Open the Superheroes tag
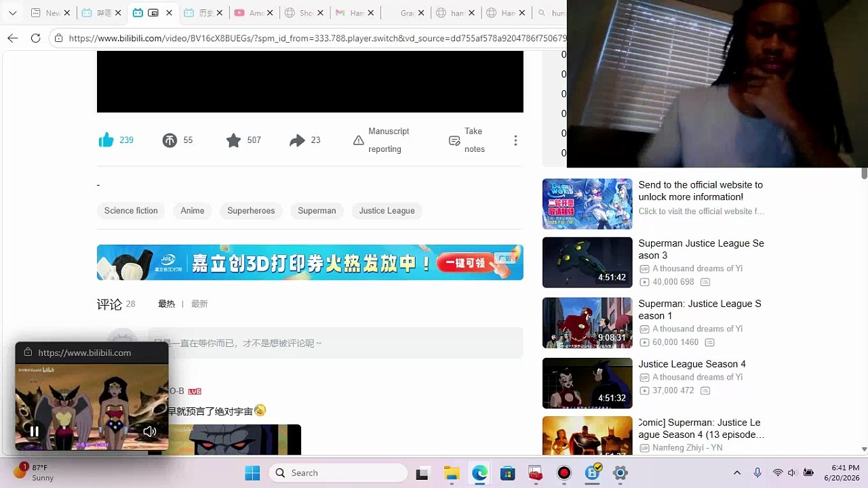 point(251,211)
